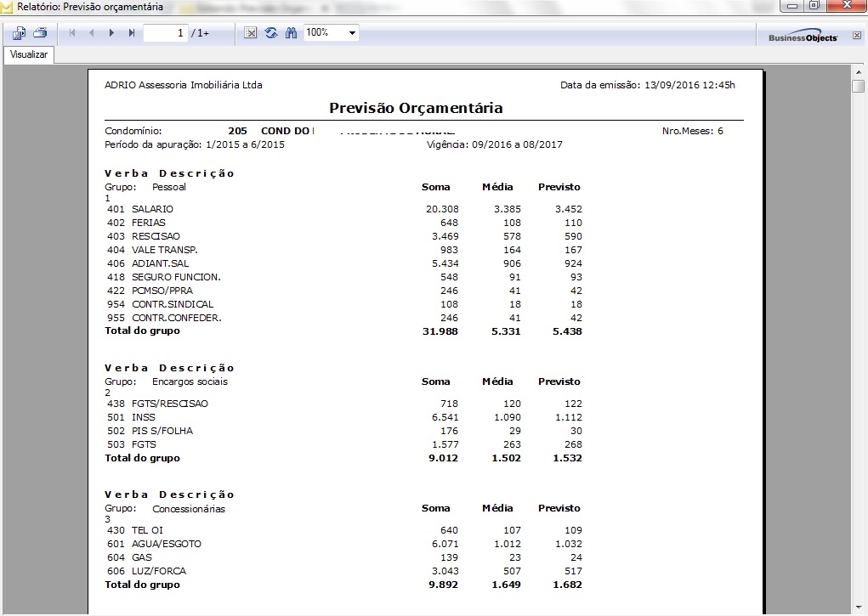Click the Print Report printer icon
The height and width of the screenshot is (616, 868).
click(x=40, y=33)
